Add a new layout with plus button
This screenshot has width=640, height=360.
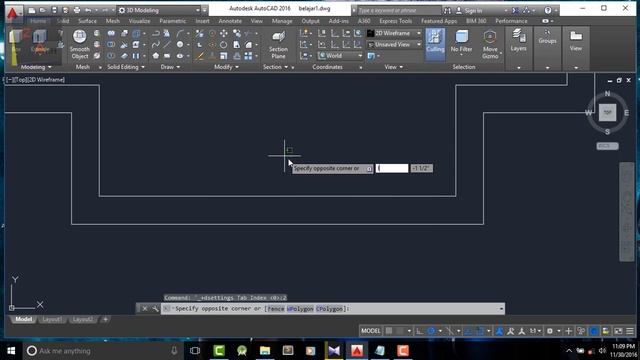(105, 319)
